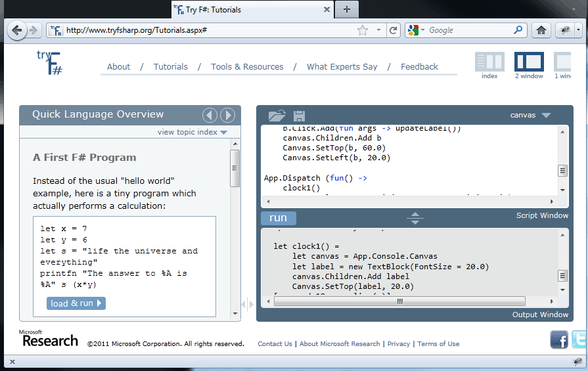588x371 pixels.
Task: Open the Terms of Use link
Action: (x=438, y=343)
